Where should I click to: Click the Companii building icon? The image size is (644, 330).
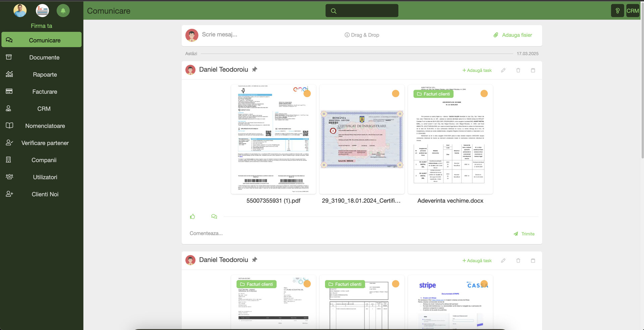9,159
